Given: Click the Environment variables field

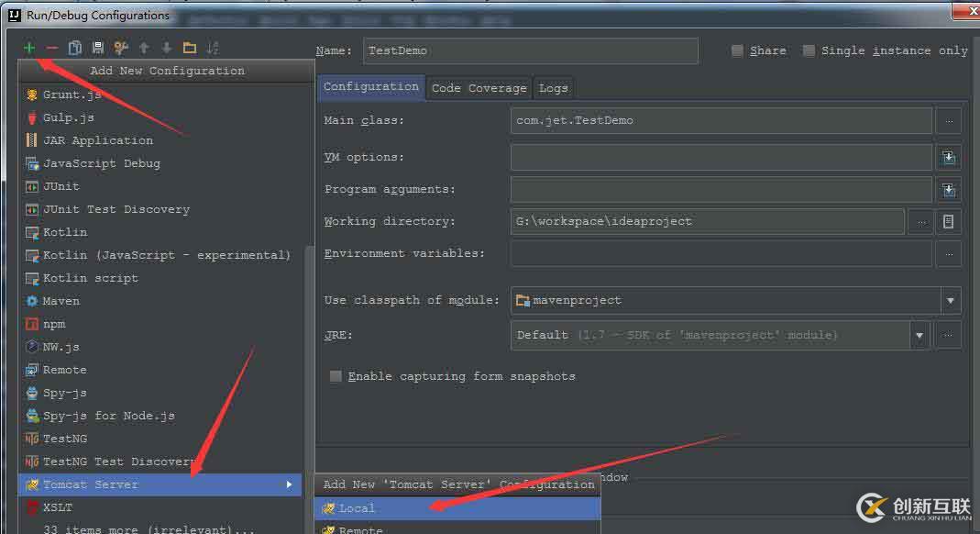Looking at the screenshot, I should 721,254.
